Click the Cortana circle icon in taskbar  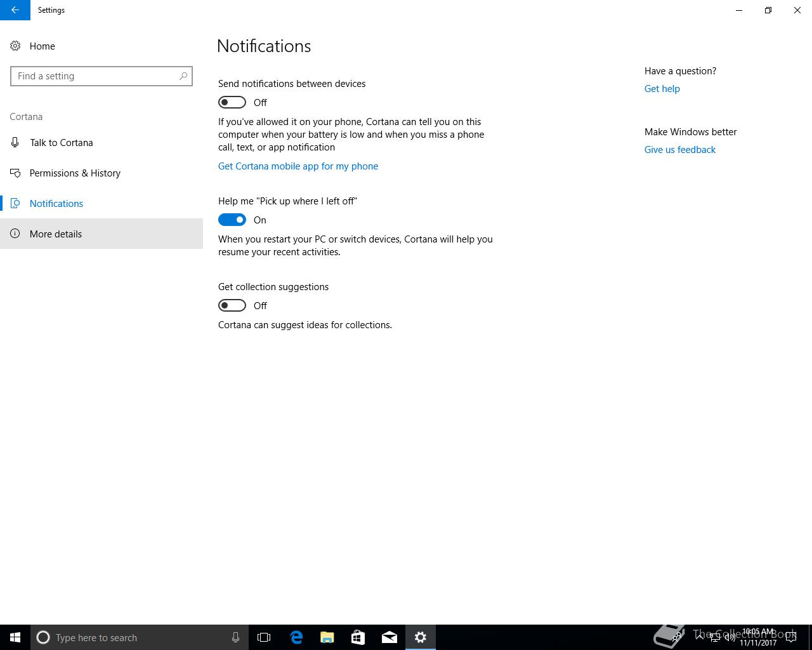pos(43,637)
